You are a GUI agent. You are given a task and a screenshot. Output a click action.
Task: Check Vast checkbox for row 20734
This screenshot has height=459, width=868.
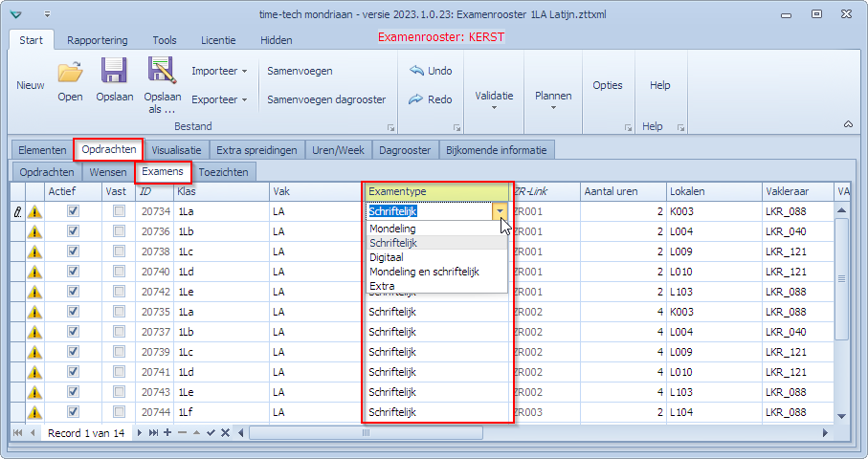pos(119,211)
